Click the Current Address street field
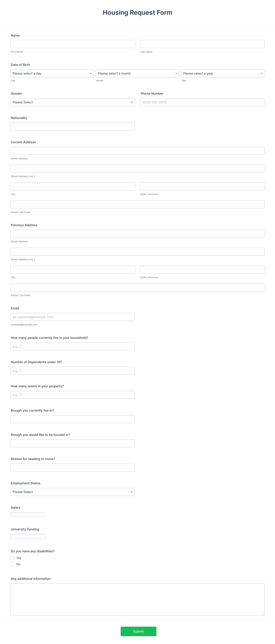 pos(137,150)
